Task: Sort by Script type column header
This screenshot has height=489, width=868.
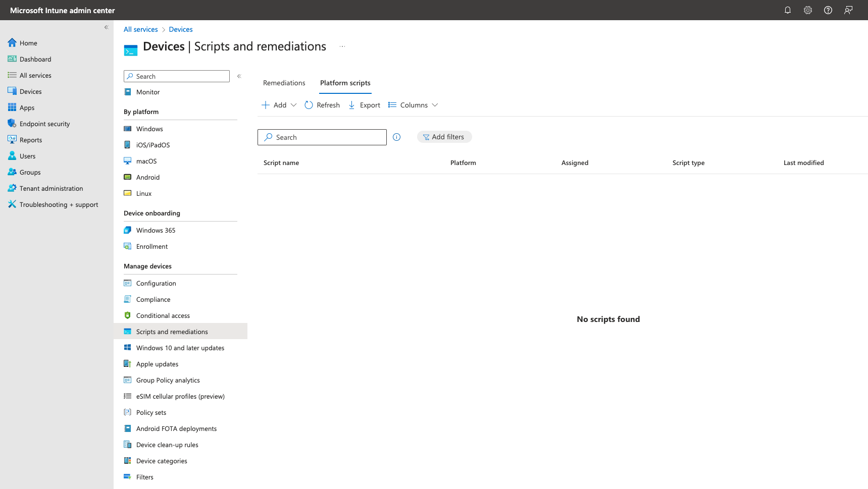Action: click(x=688, y=162)
